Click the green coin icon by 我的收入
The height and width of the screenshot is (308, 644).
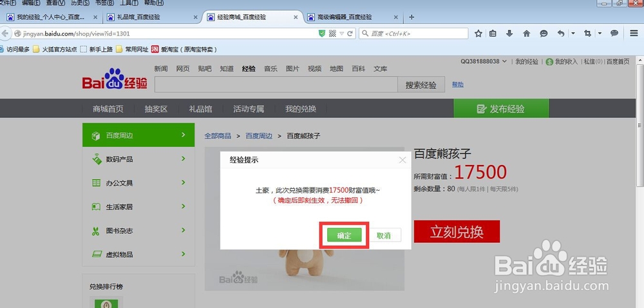tap(549, 62)
